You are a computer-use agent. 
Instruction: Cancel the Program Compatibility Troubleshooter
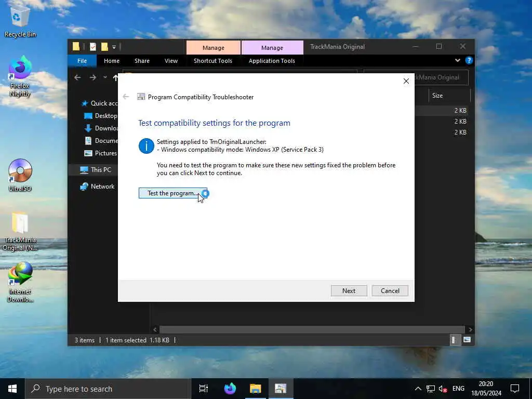click(390, 291)
